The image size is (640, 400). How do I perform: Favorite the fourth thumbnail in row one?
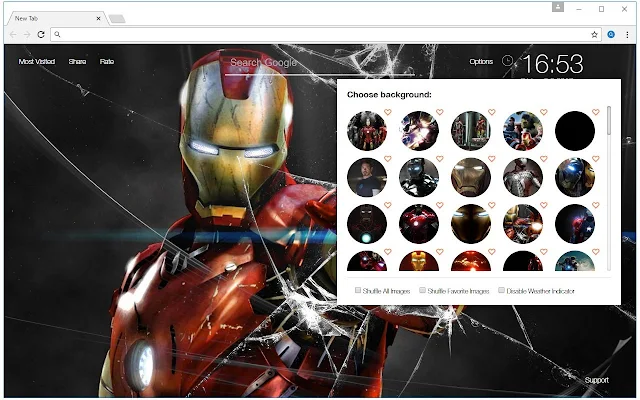544,112
